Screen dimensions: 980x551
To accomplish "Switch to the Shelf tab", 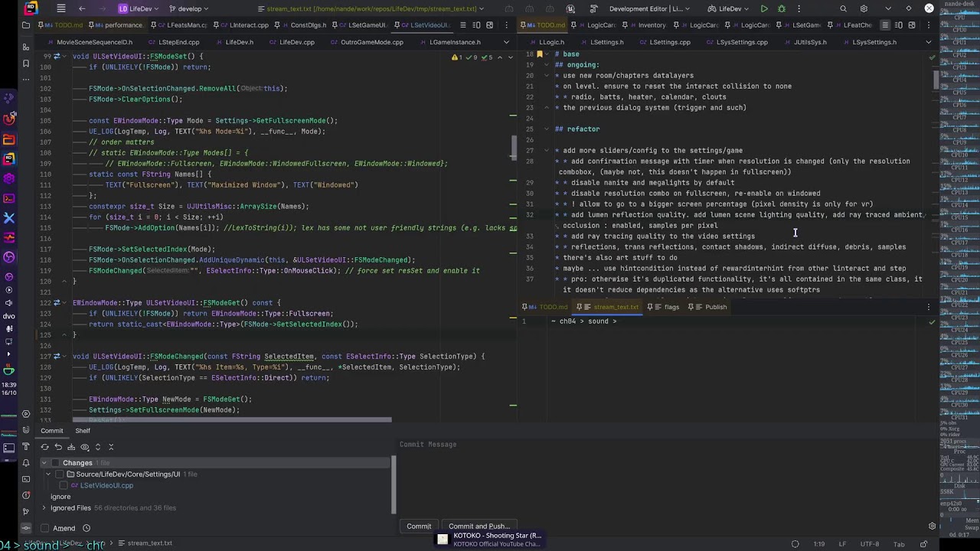I will click(x=83, y=431).
